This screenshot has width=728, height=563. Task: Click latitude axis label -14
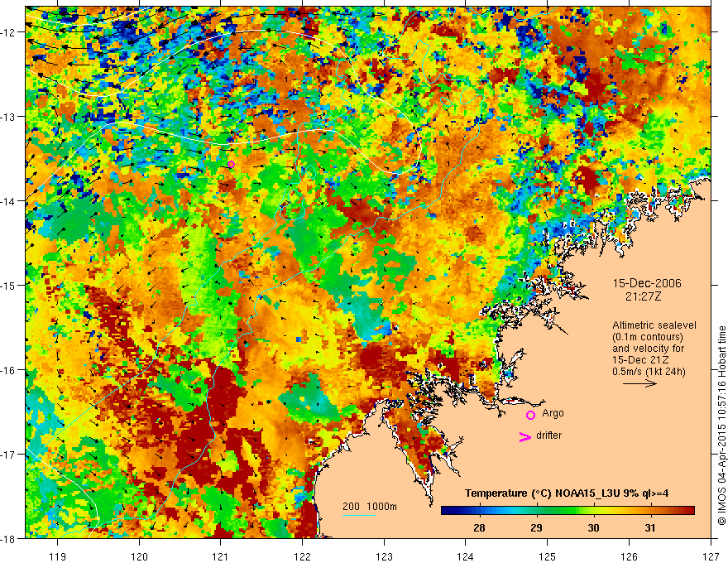click(x=9, y=201)
